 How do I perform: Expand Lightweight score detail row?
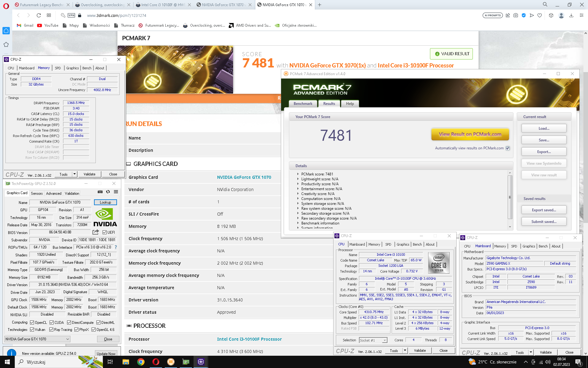298,179
